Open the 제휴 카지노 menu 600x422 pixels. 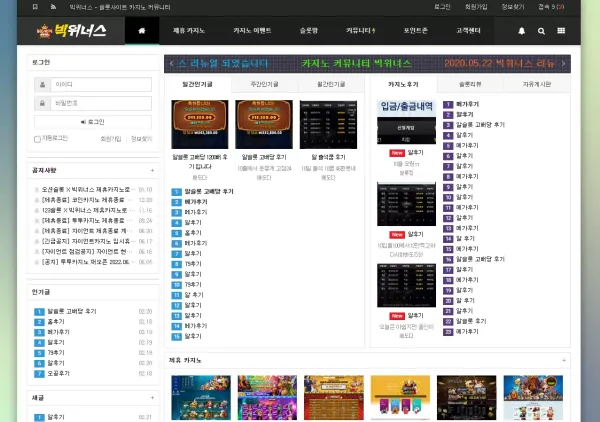click(x=189, y=31)
